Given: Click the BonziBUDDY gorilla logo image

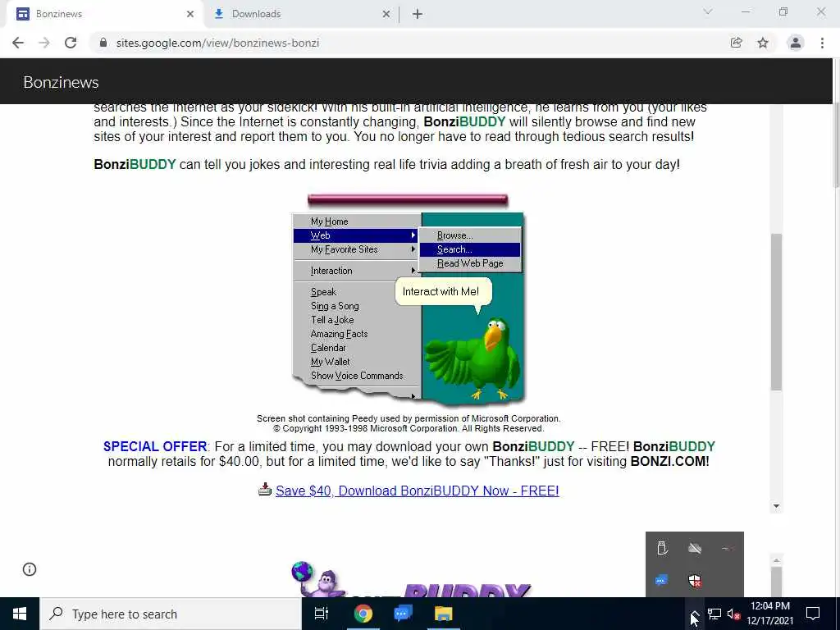Looking at the screenshot, I should (x=411, y=580).
